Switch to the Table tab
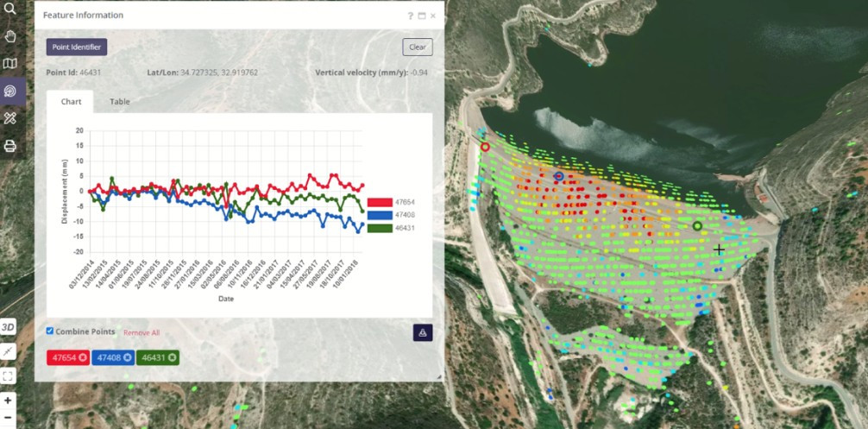Screen dimensions: 868x429 [x=120, y=102]
